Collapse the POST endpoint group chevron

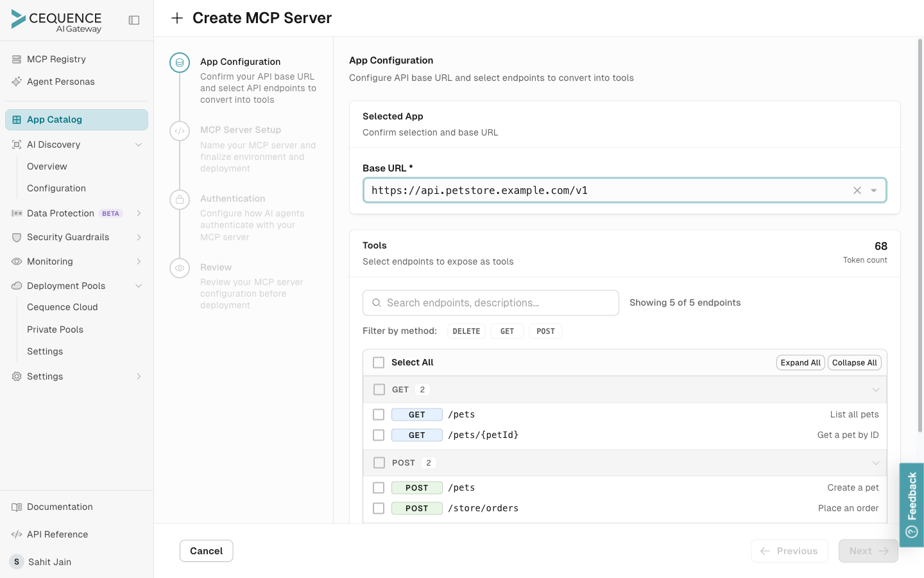(x=875, y=463)
